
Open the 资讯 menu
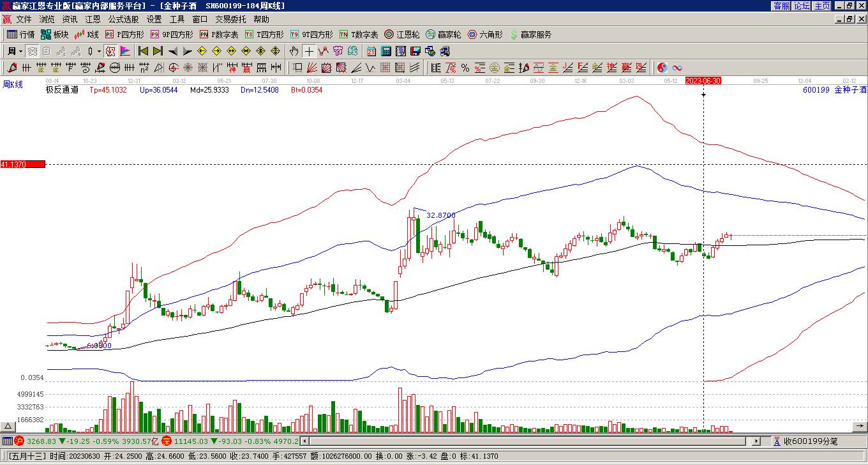(70, 19)
